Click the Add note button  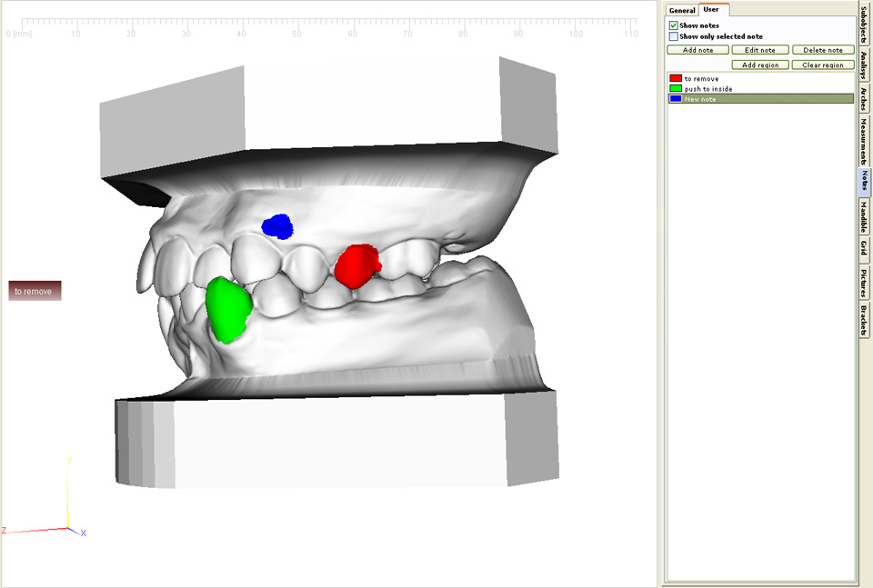697,50
